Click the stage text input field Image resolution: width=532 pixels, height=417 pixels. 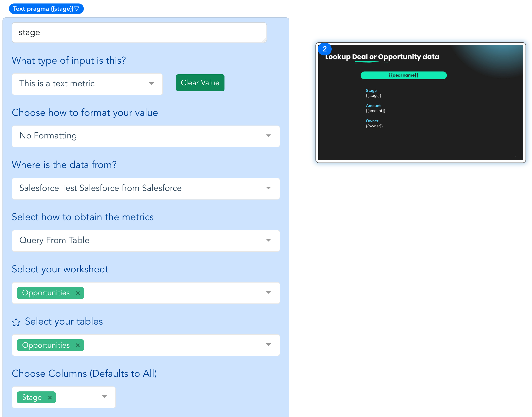point(139,33)
